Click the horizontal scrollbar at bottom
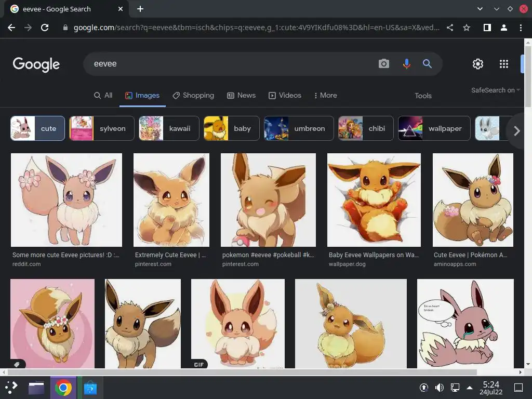Image resolution: width=532 pixels, height=399 pixels. [242, 372]
